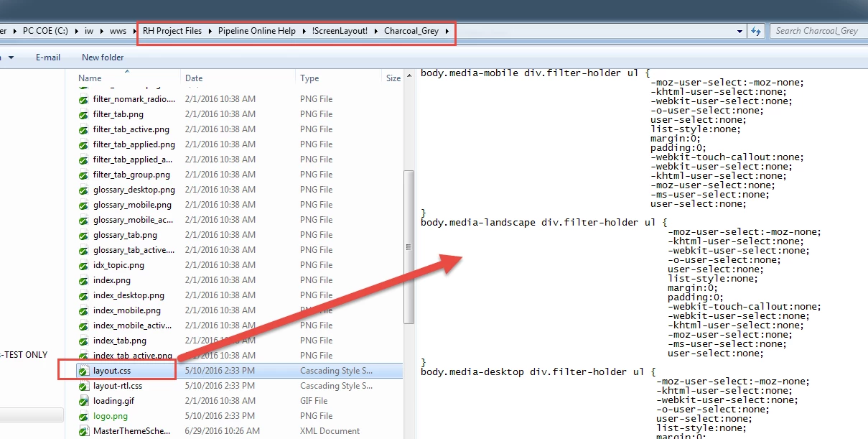
Task: Select the index_desktop.png file name
Action: (129, 295)
